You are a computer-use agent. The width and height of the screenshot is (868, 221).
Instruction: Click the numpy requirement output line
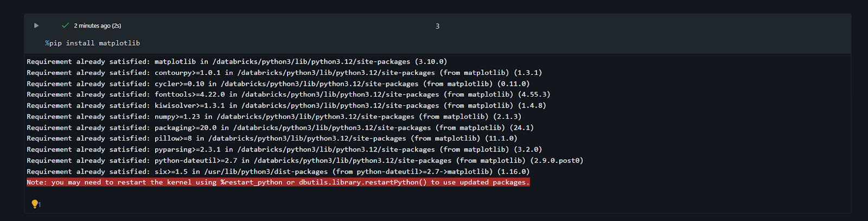click(x=274, y=117)
